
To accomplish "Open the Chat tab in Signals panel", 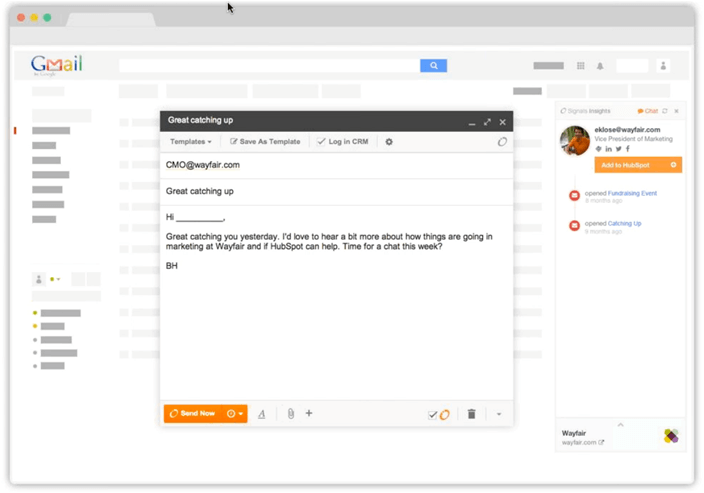I will (647, 111).
